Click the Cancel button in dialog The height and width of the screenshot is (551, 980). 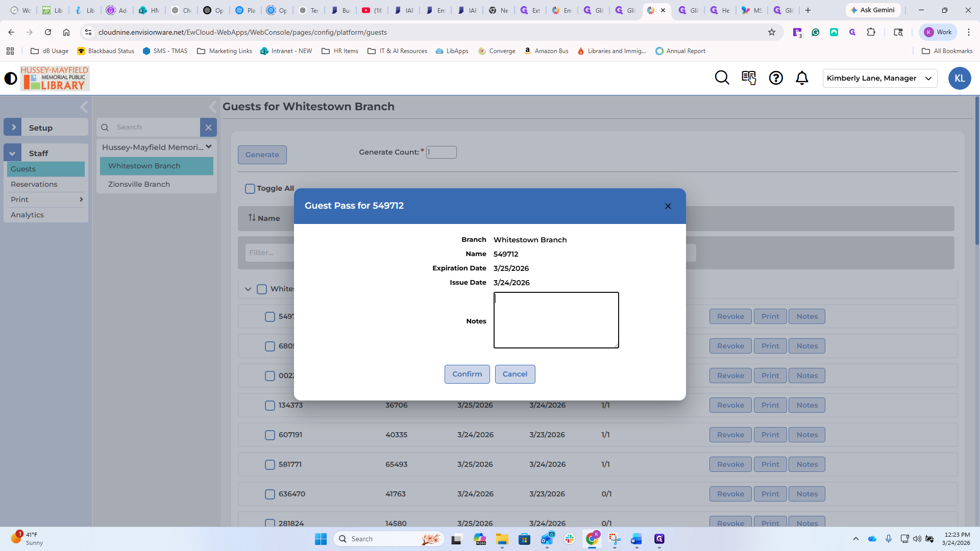pyautogui.click(x=514, y=374)
